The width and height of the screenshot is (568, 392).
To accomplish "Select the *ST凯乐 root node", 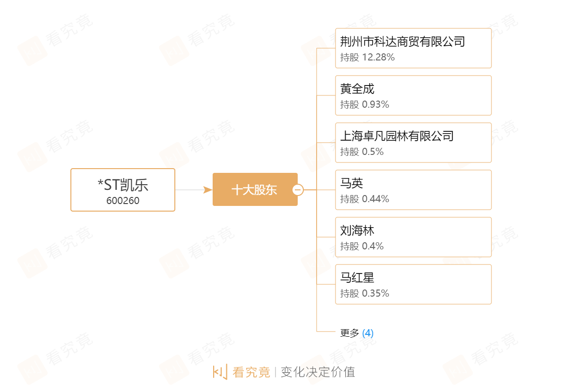I will 123,190.
